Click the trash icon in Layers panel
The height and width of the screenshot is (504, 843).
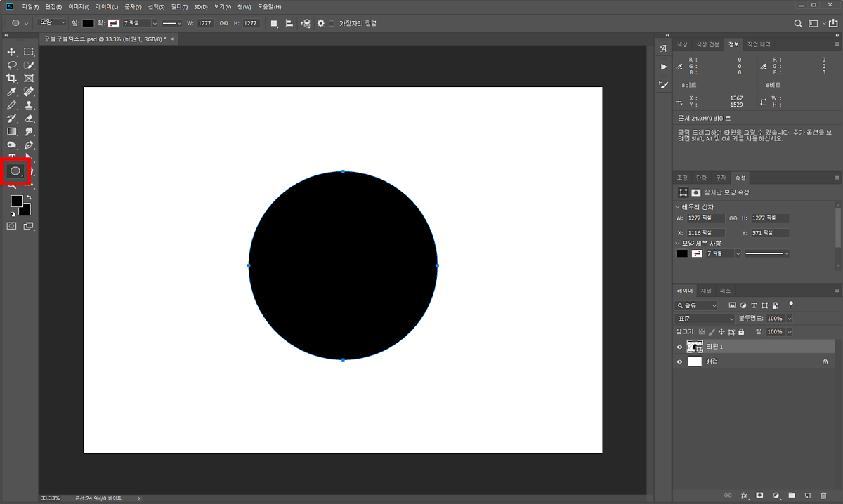(x=824, y=496)
